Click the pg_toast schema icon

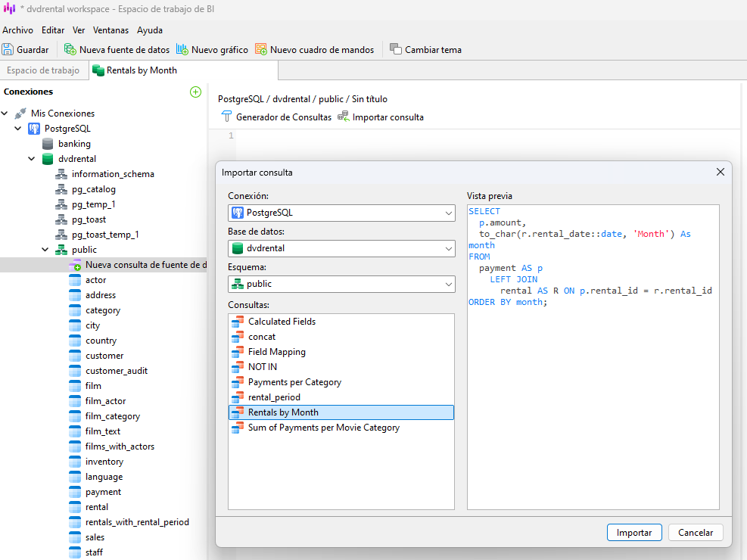(61, 219)
